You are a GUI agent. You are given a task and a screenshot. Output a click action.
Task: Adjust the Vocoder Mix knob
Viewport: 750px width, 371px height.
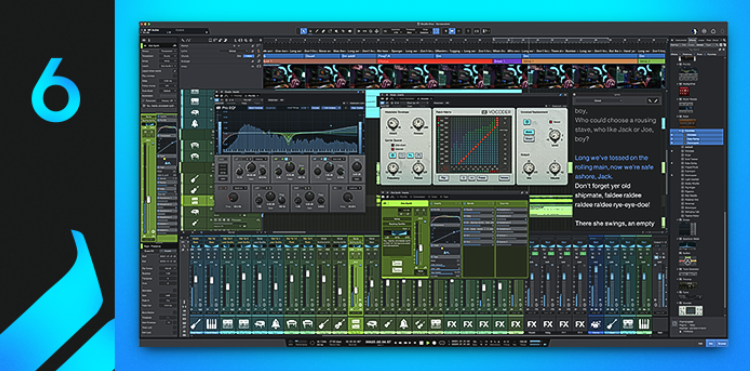tap(529, 168)
